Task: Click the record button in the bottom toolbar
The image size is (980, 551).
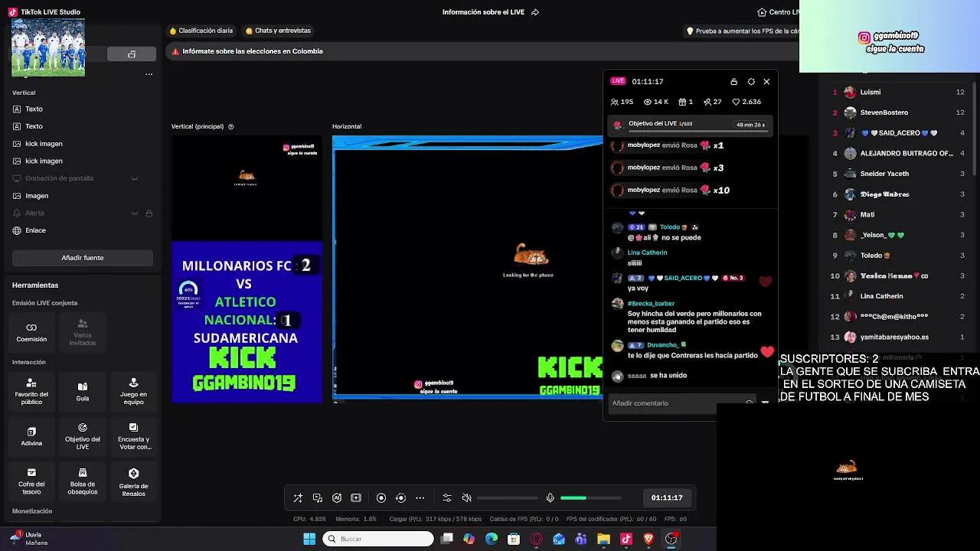Action: (381, 497)
